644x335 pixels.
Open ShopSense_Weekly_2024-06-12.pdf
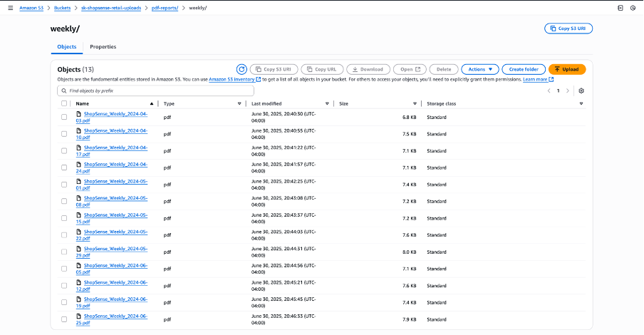click(111, 286)
